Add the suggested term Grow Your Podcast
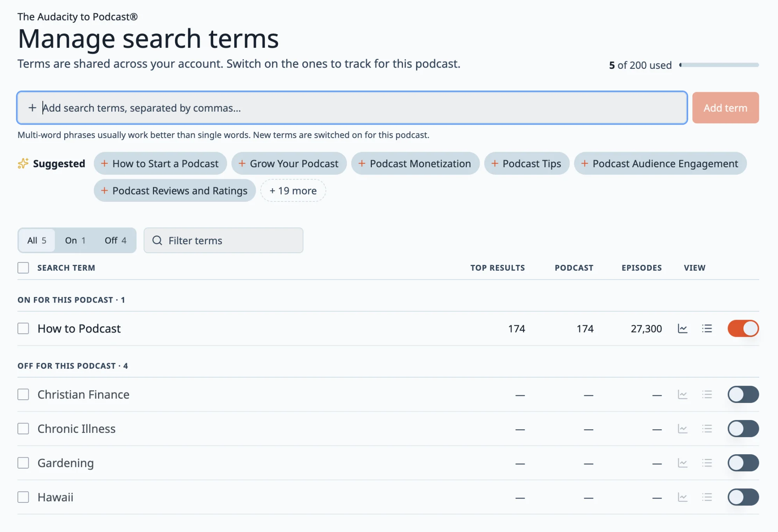Screen dimensions: 778x532 tap(289, 163)
